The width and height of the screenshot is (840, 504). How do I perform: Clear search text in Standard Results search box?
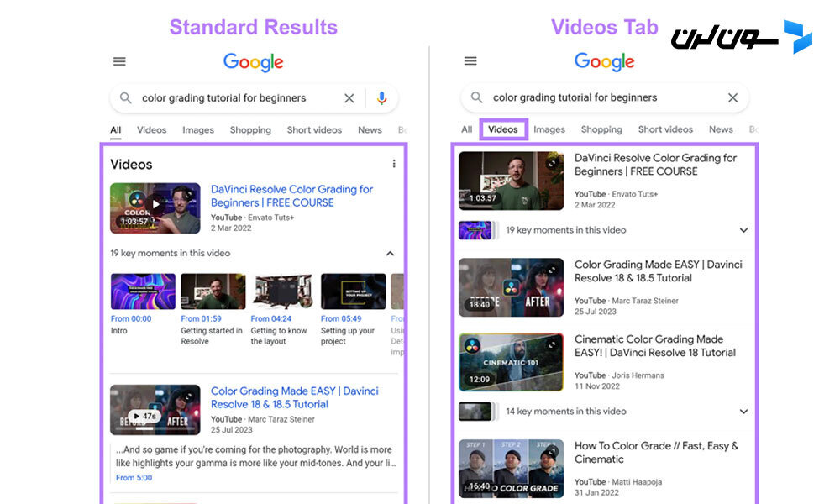(349, 98)
